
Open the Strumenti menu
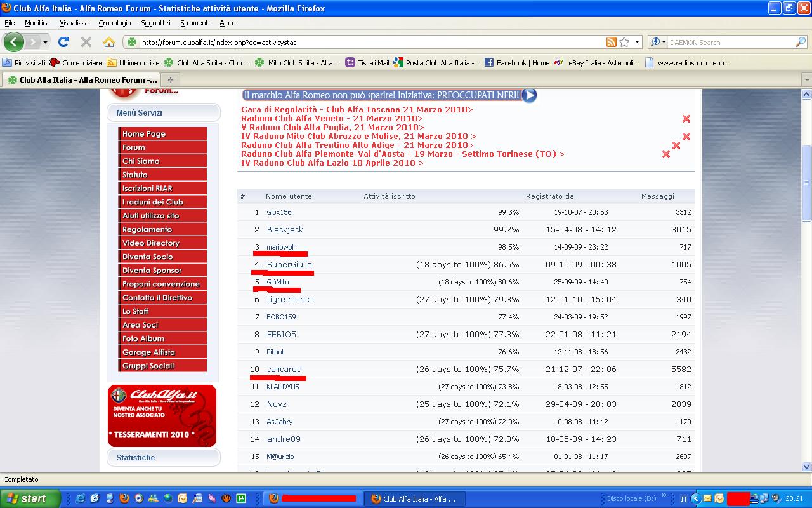[195, 23]
